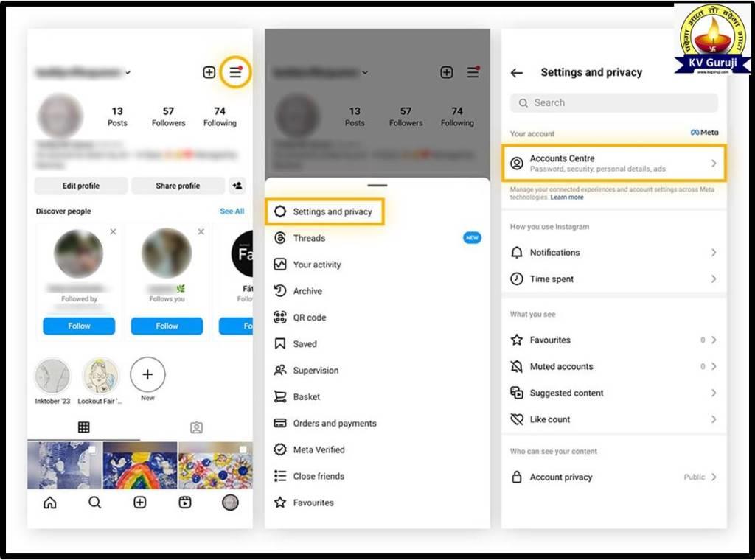
Task: Click the Edit profile button
Action: 81,186
